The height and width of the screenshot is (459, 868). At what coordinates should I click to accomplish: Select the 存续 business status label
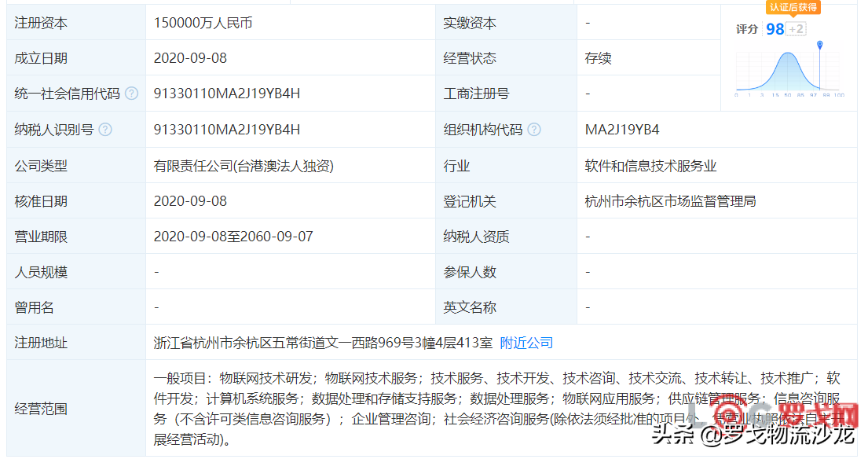point(594,58)
